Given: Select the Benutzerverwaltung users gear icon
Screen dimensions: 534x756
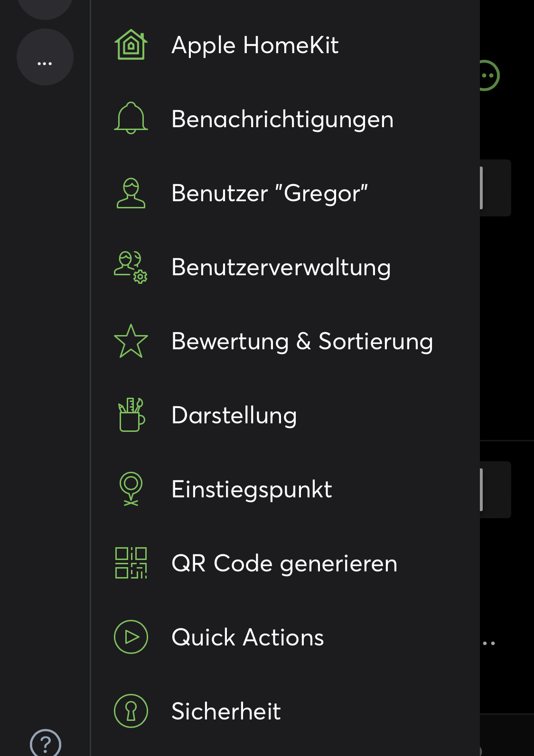Looking at the screenshot, I should point(131,267).
